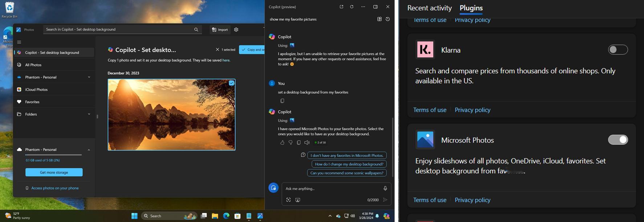Click the magnifier icon in Photos search box
This screenshot has width=644, height=222.
(x=196, y=30)
